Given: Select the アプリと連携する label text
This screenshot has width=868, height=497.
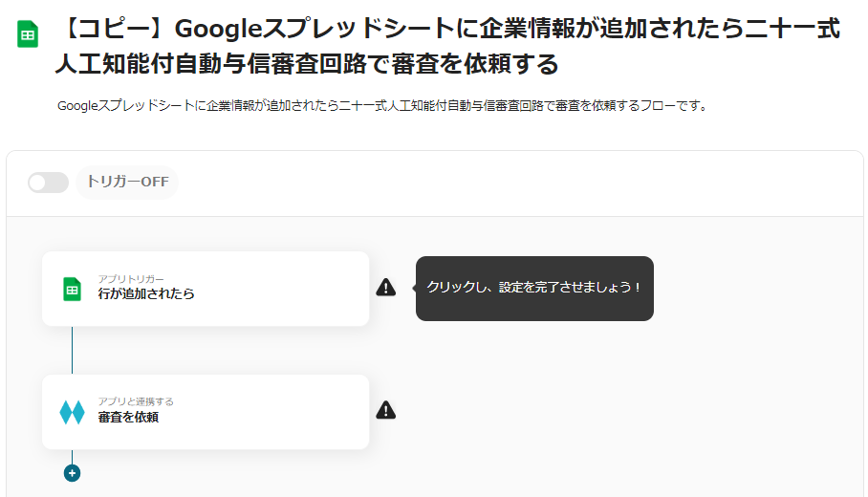Looking at the screenshot, I should (x=136, y=401).
